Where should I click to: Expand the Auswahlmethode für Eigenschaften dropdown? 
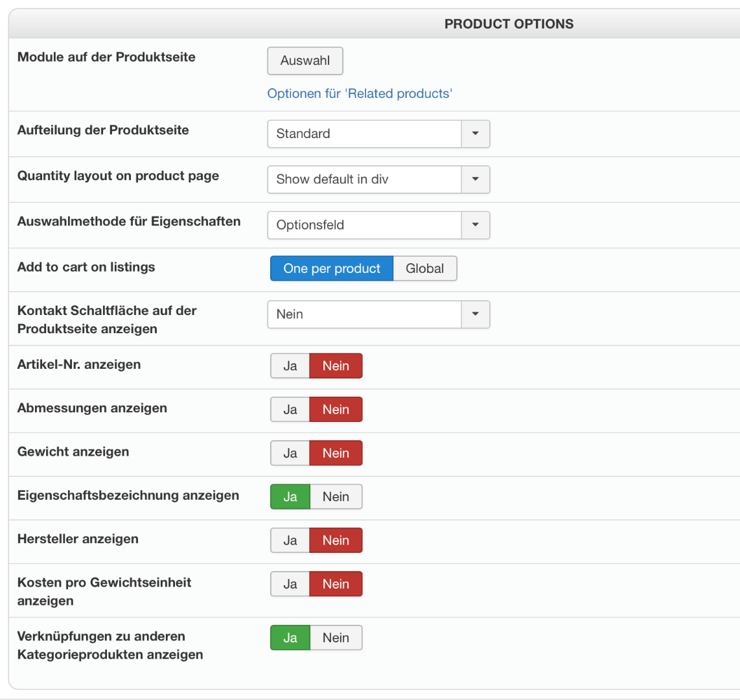pyautogui.click(x=378, y=226)
